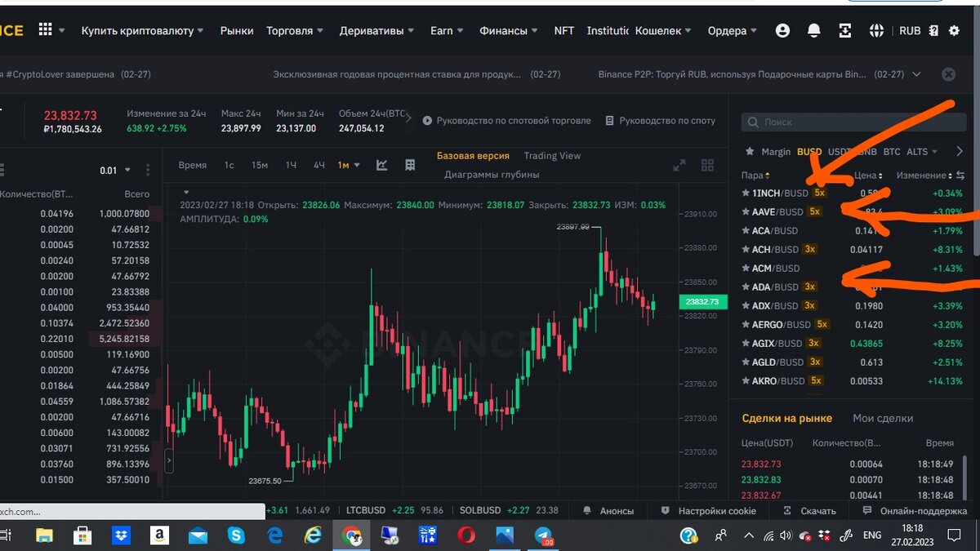Open Настройки cookie in the footer
The height and width of the screenshot is (551, 980).
click(709, 511)
